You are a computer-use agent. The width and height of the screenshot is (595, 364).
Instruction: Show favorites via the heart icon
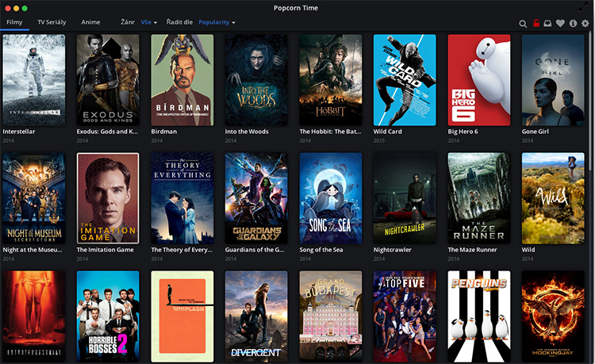pos(560,23)
